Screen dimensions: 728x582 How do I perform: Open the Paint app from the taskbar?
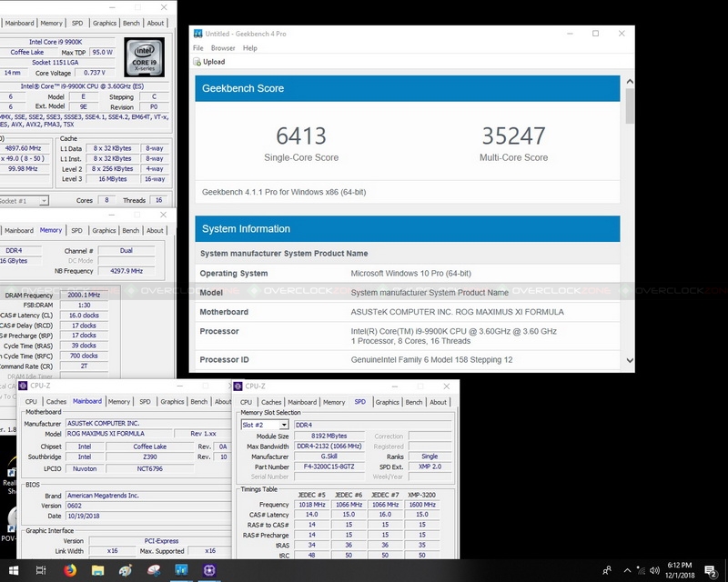(x=126, y=570)
